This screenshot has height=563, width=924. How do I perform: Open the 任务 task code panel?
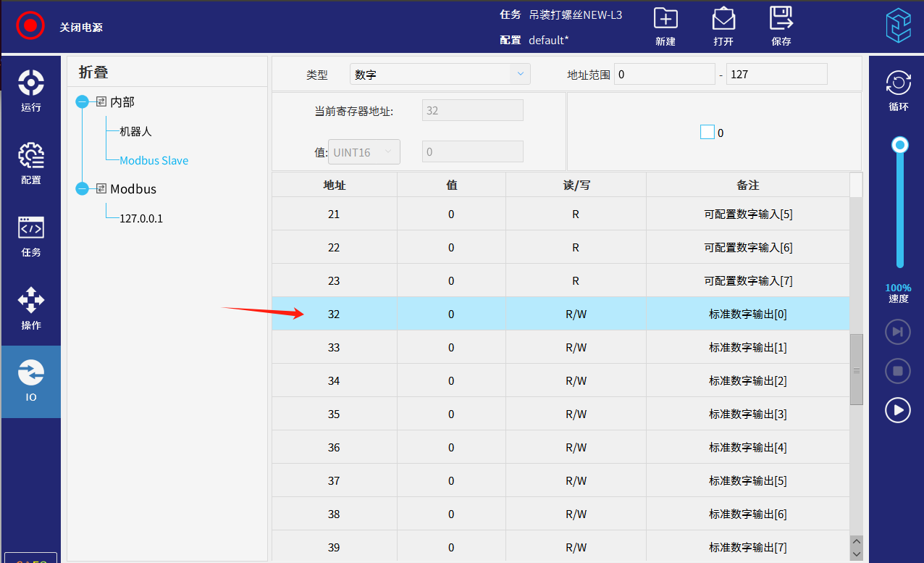31,235
